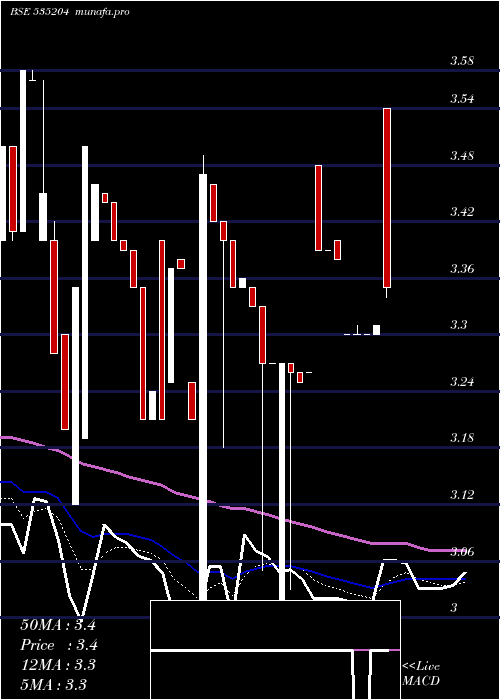500x700 pixels.
Task: Click the 3.06 price axis label
Action: (462, 552)
